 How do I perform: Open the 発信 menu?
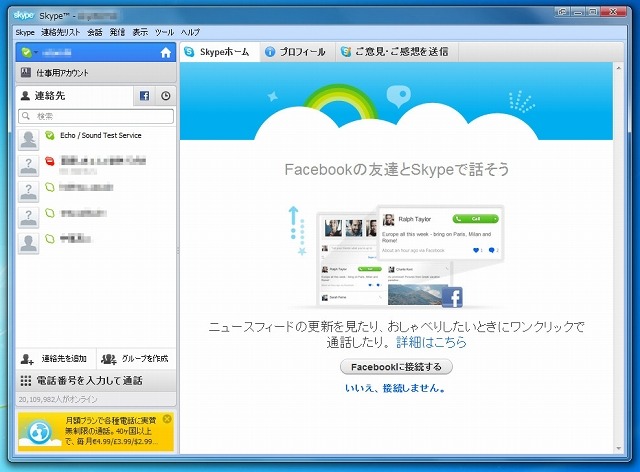click(x=117, y=32)
